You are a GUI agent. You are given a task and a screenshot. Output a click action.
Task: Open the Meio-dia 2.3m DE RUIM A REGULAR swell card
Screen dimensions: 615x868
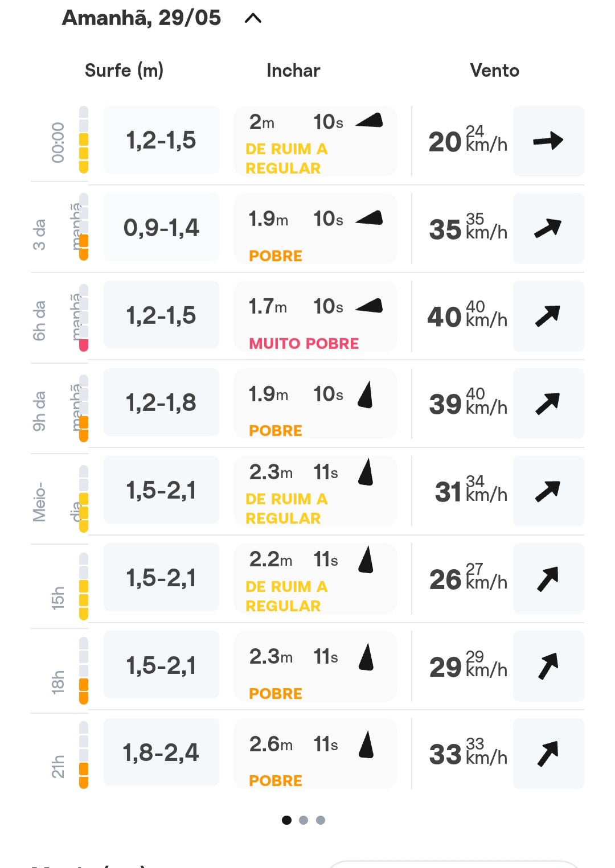pyautogui.click(x=315, y=491)
